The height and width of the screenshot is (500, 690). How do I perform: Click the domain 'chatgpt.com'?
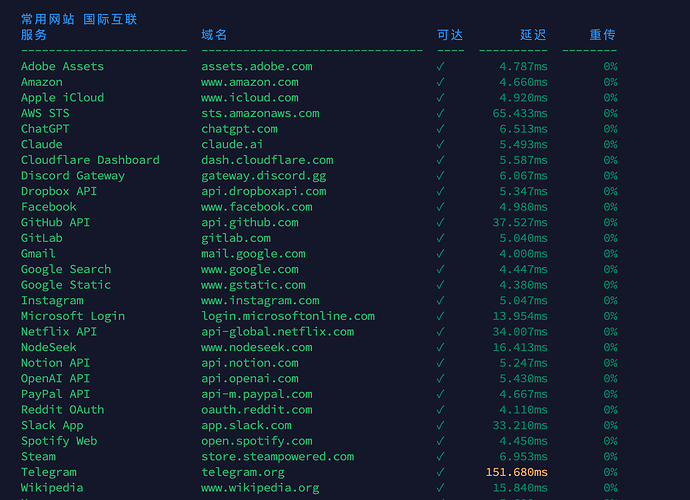pyautogui.click(x=239, y=129)
